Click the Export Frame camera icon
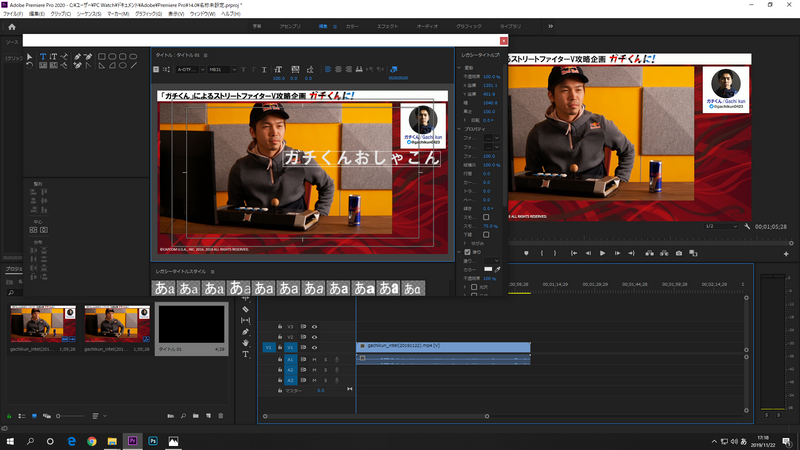 tap(679, 254)
